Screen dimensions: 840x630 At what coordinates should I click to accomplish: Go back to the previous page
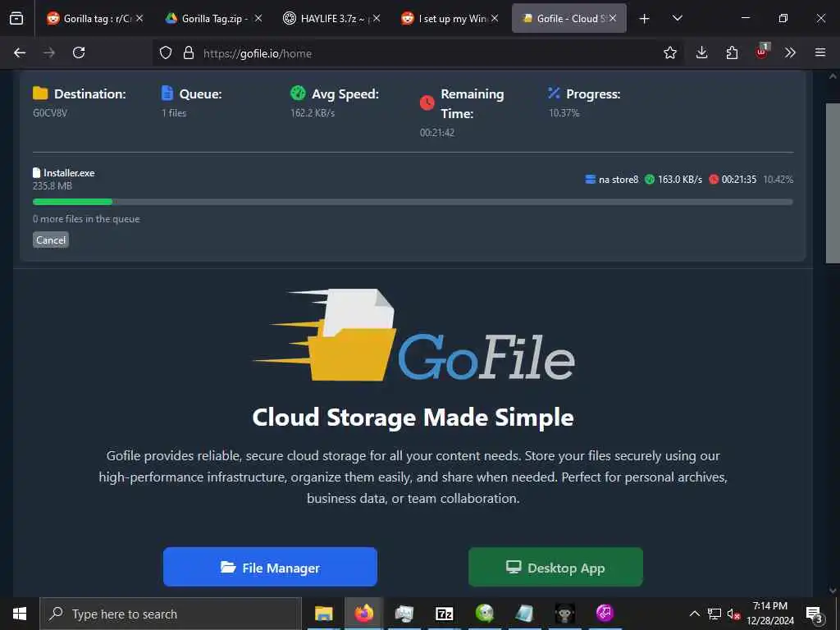20,52
